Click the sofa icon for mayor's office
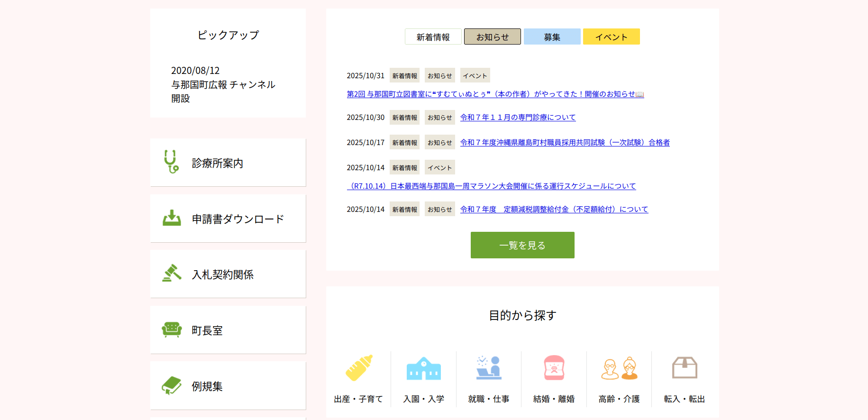868x420 pixels. tap(172, 329)
